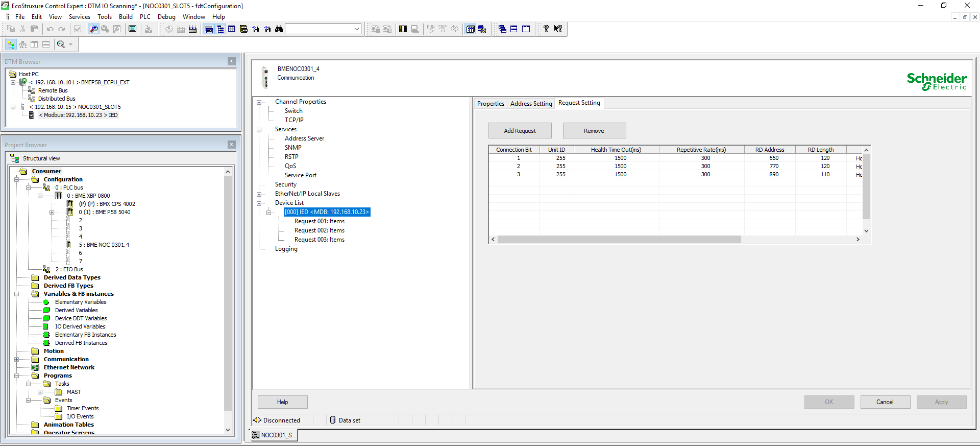This screenshot has height=446, width=980.
Task: Click the vertical split views icon
Action: coord(34,44)
